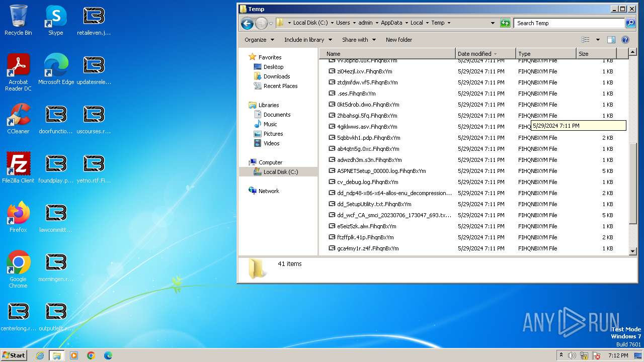Click the Forward navigation arrow in Explorer
The image size is (644, 362).
point(261,23)
